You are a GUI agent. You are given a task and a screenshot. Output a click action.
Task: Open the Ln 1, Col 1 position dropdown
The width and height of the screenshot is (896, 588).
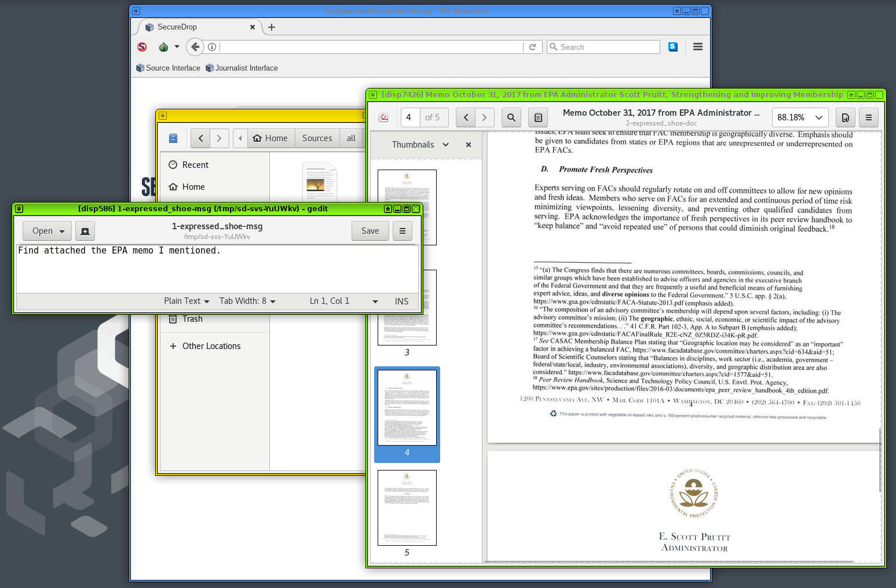tap(343, 301)
